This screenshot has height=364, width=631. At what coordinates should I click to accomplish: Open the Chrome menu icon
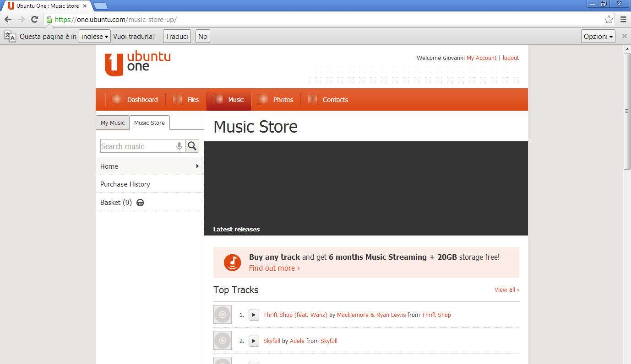[x=623, y=19]
